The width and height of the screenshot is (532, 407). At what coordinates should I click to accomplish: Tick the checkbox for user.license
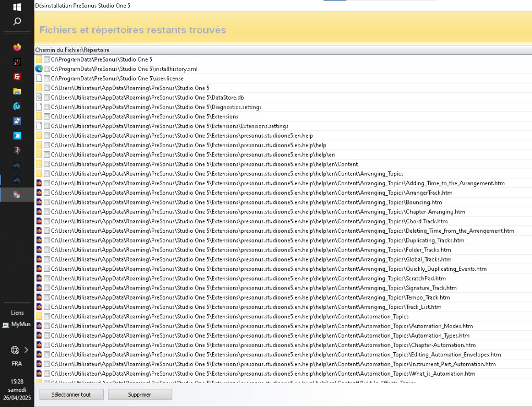47,78
